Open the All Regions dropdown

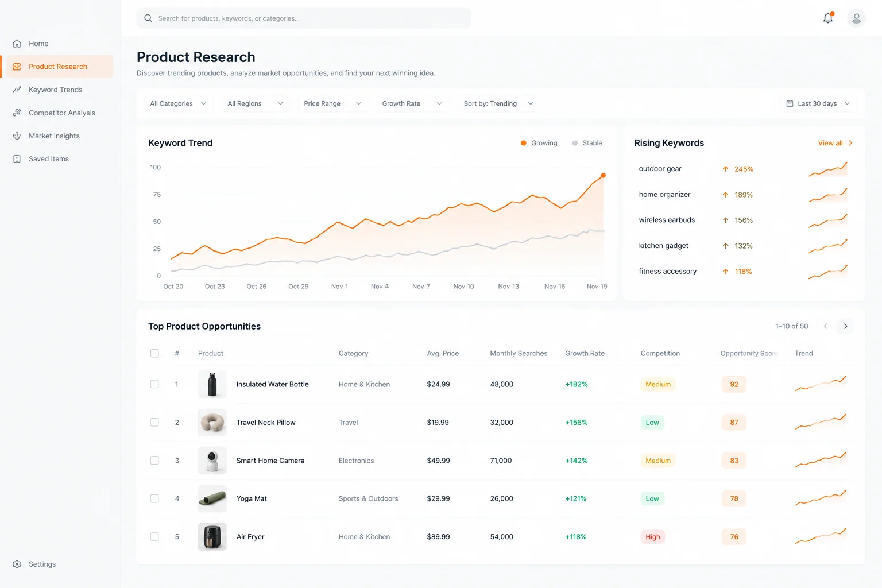point(255,103)
